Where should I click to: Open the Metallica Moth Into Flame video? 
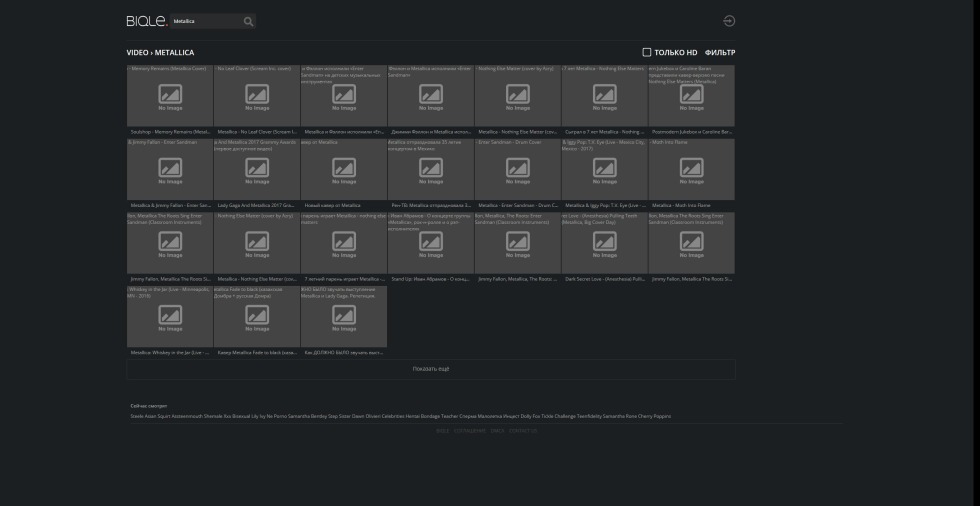(691, 171)
